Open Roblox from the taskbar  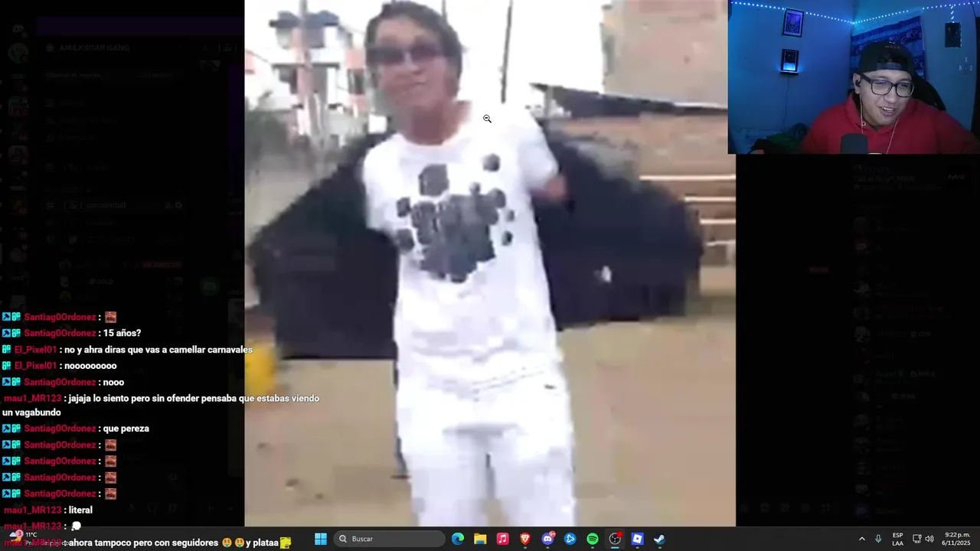(x=637, y=539)
